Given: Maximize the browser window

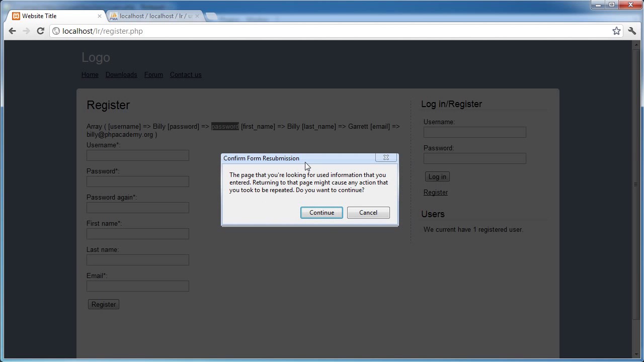Looking at the screenshot, I should (x=612, y=5).
